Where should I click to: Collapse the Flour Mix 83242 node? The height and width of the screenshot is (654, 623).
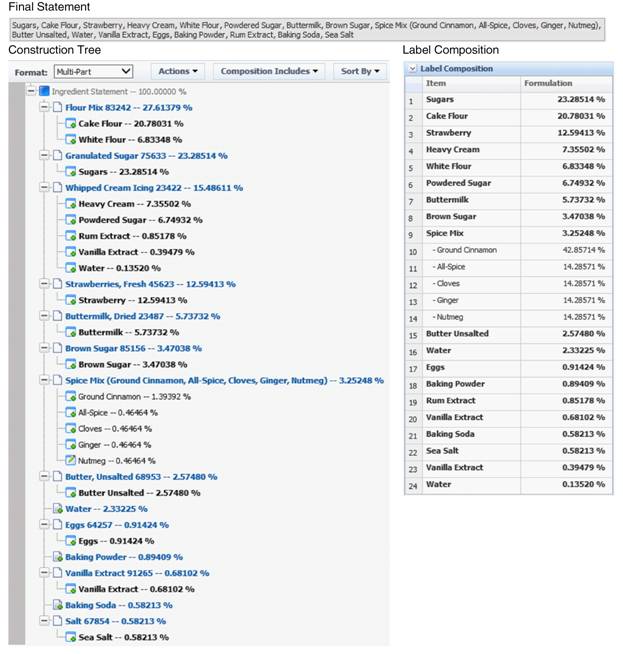click(44, 107)
